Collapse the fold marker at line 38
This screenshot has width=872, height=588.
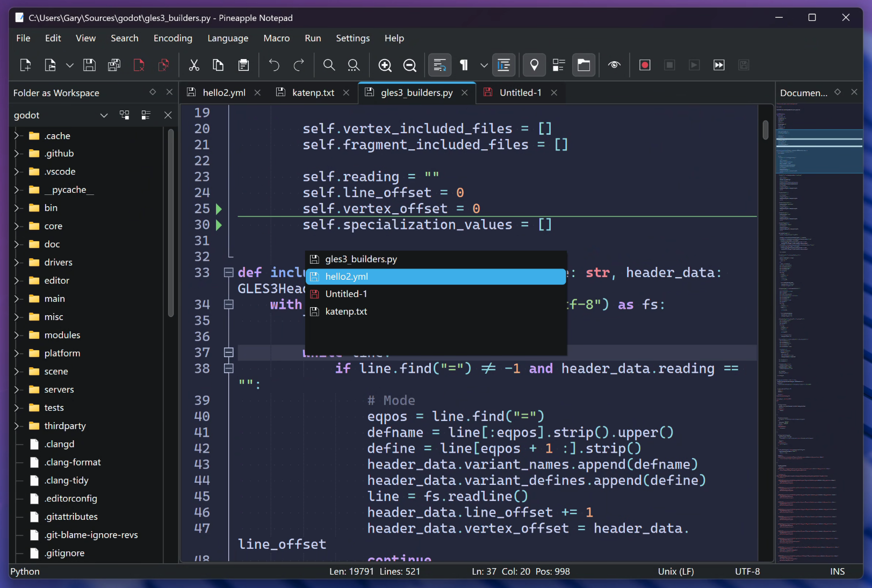tap(228, 368)
